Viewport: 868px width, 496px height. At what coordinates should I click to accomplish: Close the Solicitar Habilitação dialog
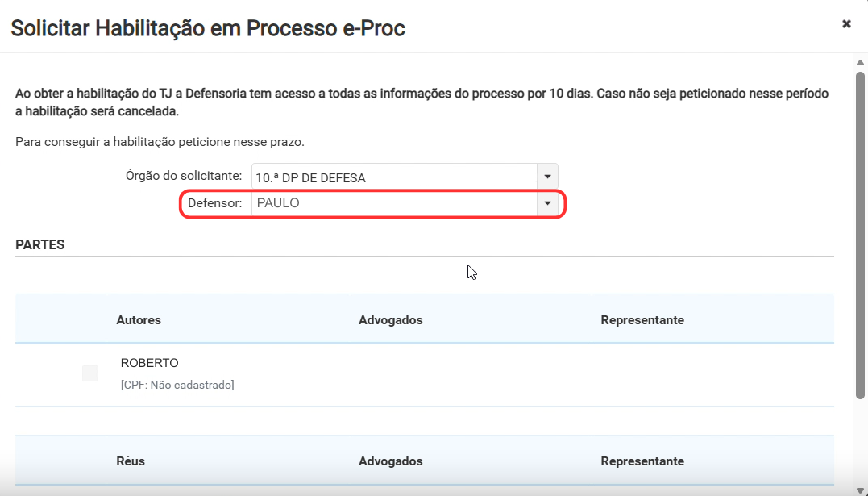click(x=846, y=24)
